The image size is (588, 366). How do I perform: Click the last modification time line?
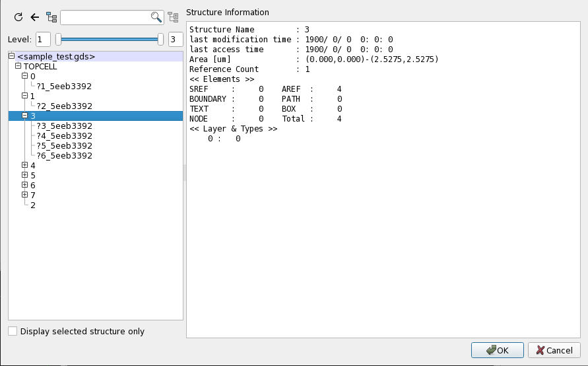point(291,40)
